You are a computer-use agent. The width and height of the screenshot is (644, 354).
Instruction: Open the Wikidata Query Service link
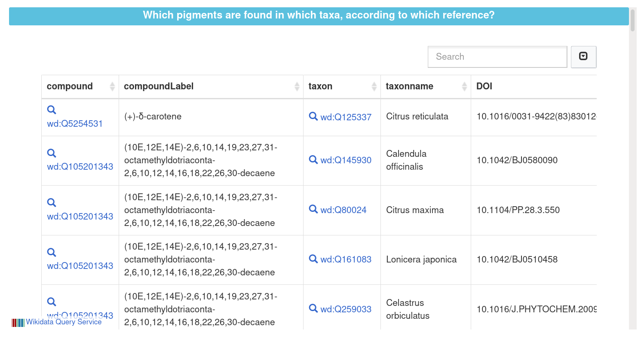pyautogui.click(x=64, y=322)
